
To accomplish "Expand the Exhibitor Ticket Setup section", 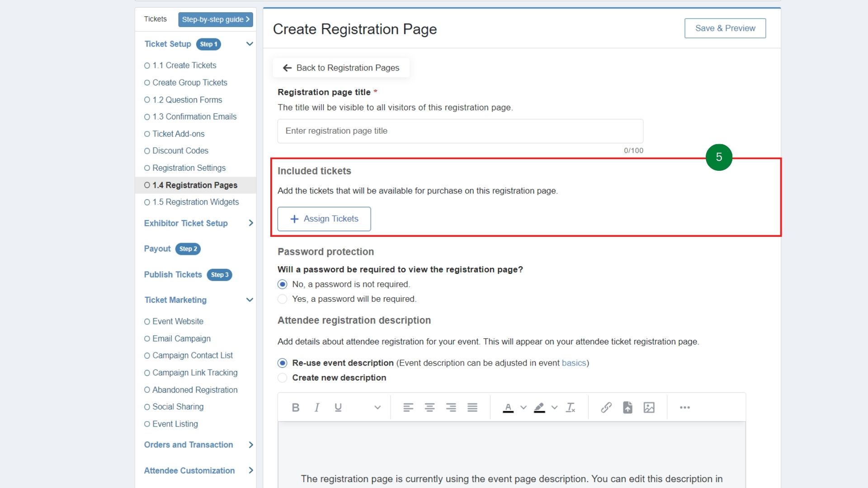I will pyautogui.click(x=251, y=223).
